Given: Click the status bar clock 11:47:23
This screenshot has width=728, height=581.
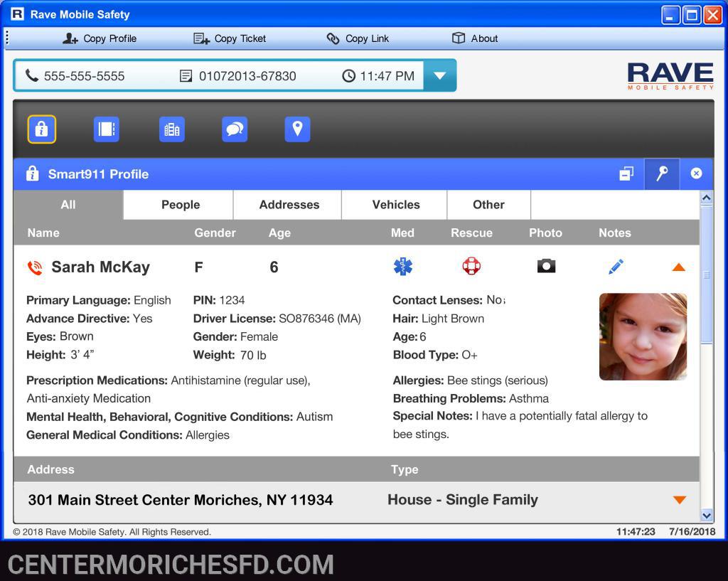Looking at the screenshot, I should 636,532.
